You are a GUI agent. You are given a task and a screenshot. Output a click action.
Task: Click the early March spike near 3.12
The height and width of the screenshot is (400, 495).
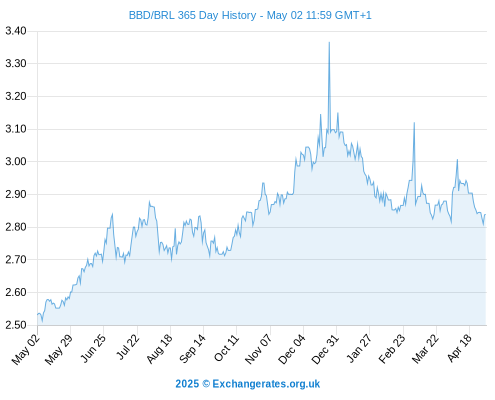coord(414,123)
